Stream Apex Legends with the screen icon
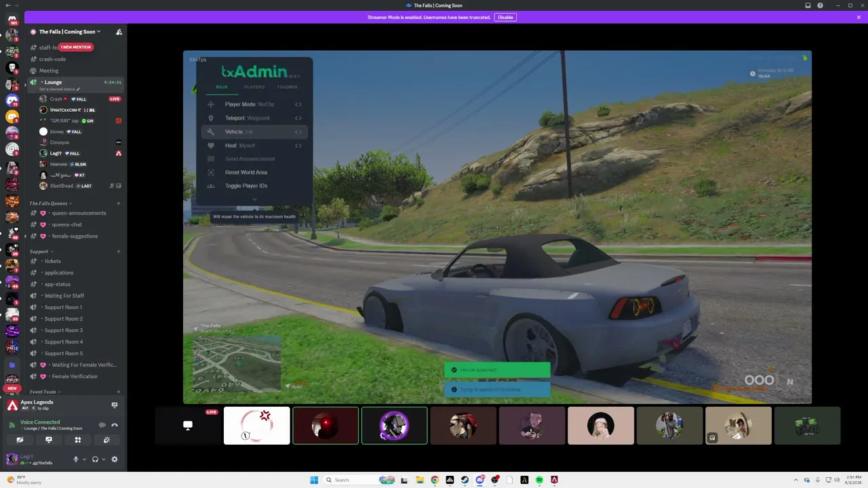Viewport: 868px width, 488px height. pyautogui.click(x=115, y=405)
